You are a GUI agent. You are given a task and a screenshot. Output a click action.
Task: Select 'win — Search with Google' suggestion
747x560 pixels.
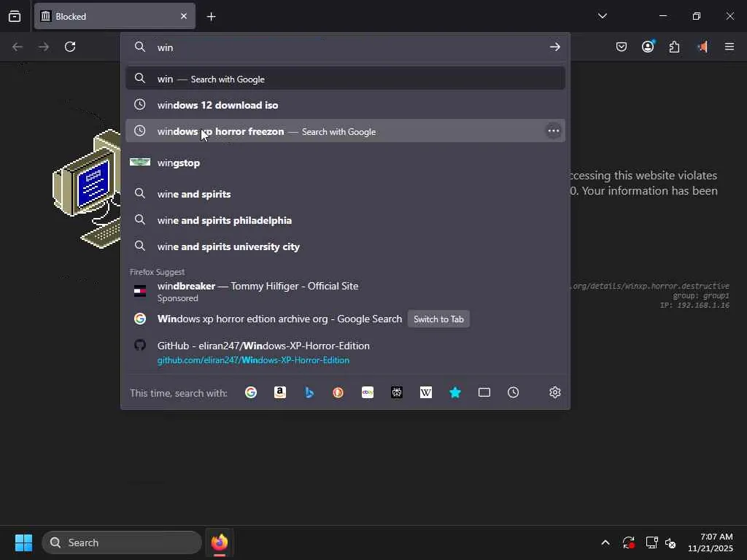click(345, 79)
